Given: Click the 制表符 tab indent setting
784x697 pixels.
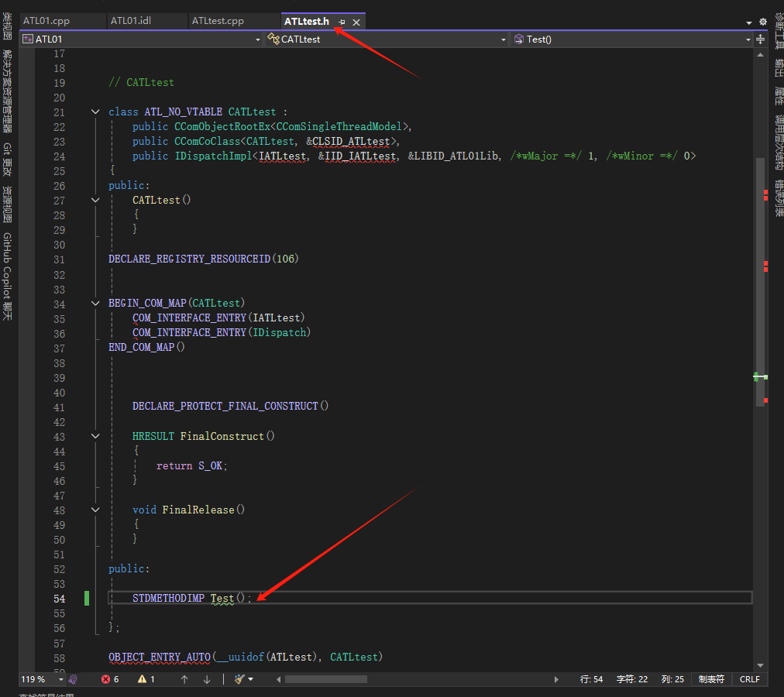Looking at the screenshot, I should tap(711, 679).
